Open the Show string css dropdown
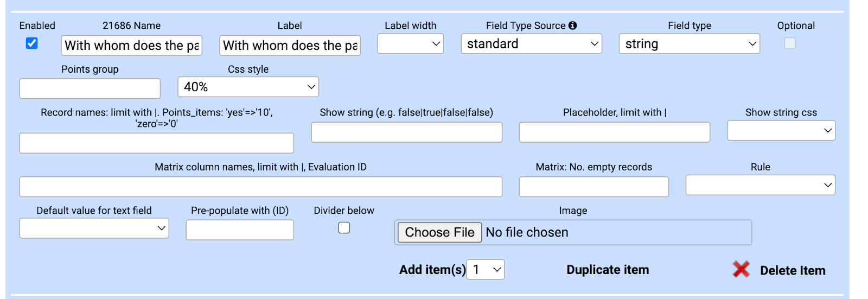Screen dimensions: 868x299 (x=781, y=131)
